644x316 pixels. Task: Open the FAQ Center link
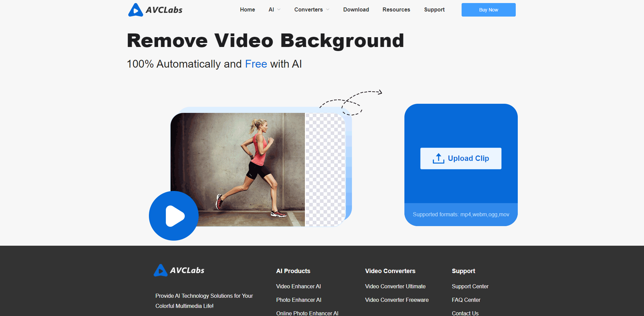pos(466,300)
